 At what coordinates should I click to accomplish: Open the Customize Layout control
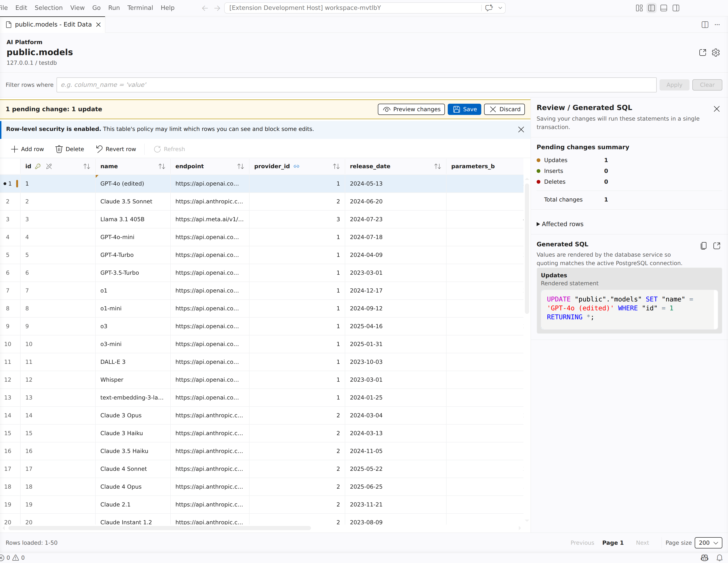(x=639, y=8)
